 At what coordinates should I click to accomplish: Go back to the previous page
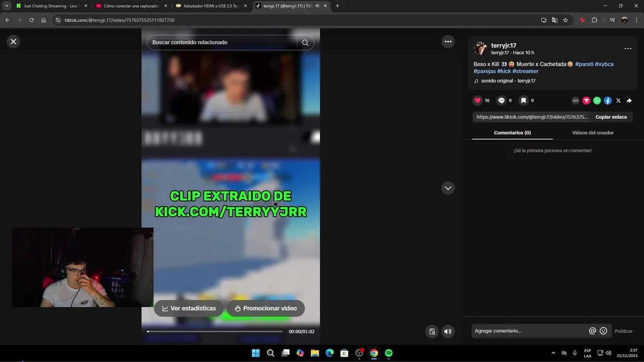click(7, 20)
